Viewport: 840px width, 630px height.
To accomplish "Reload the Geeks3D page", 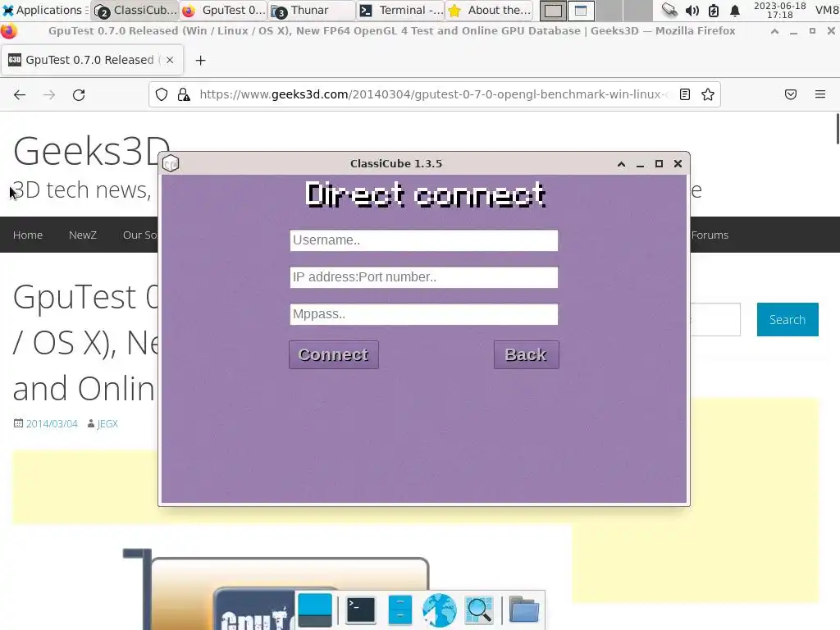I will click(79, 95).
